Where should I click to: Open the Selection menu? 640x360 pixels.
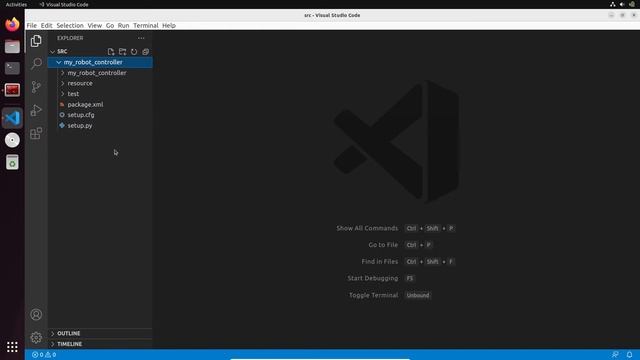pyautogui.click(x=70, y=25)
